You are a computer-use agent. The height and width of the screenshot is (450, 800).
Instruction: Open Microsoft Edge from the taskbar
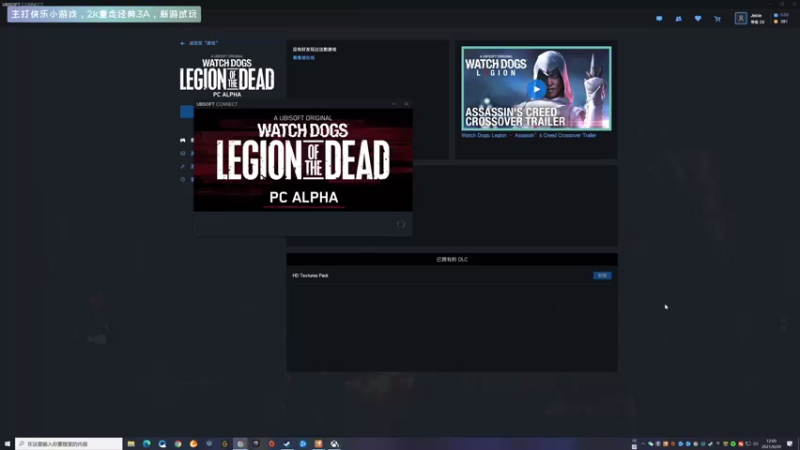click(x=147, y=444)
